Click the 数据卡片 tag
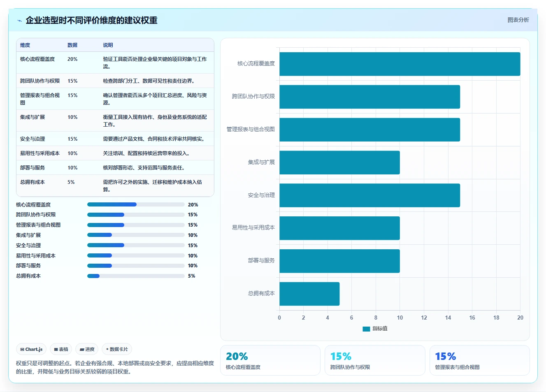This screenshot has width=546, height=392. click(117, 349)
